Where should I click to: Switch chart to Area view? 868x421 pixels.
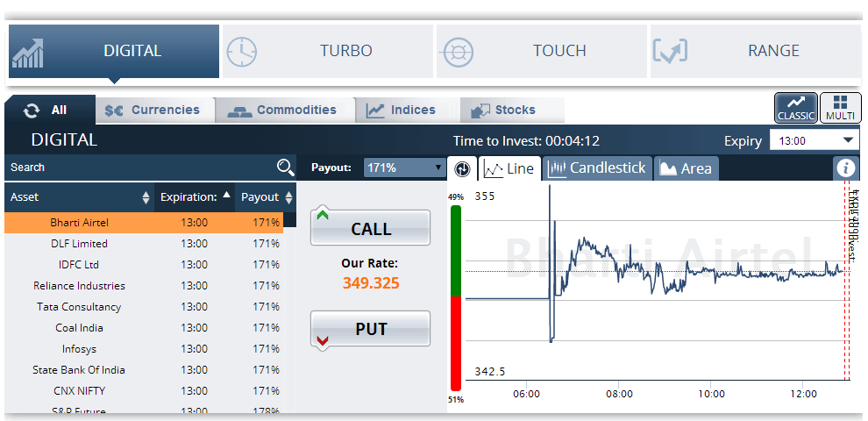click(x=686, y=168)
